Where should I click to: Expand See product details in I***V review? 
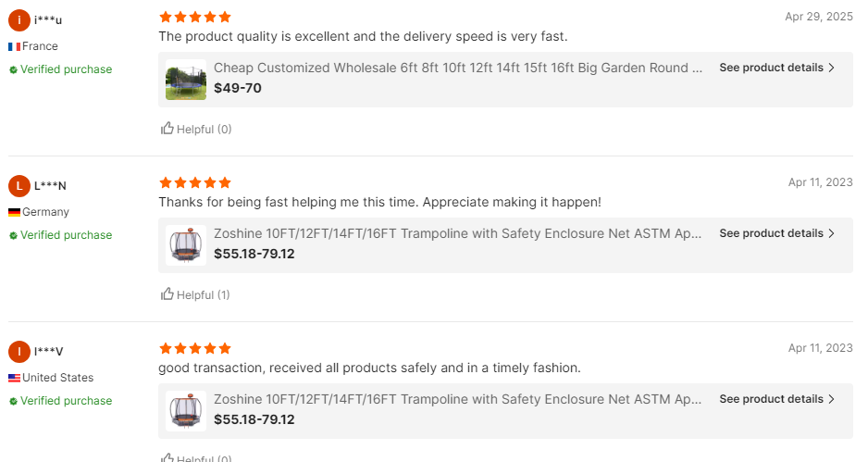coord(776,399)
